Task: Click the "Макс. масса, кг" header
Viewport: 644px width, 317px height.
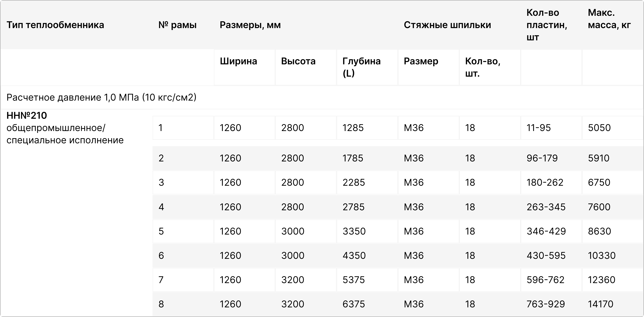Action: [609, 19]
